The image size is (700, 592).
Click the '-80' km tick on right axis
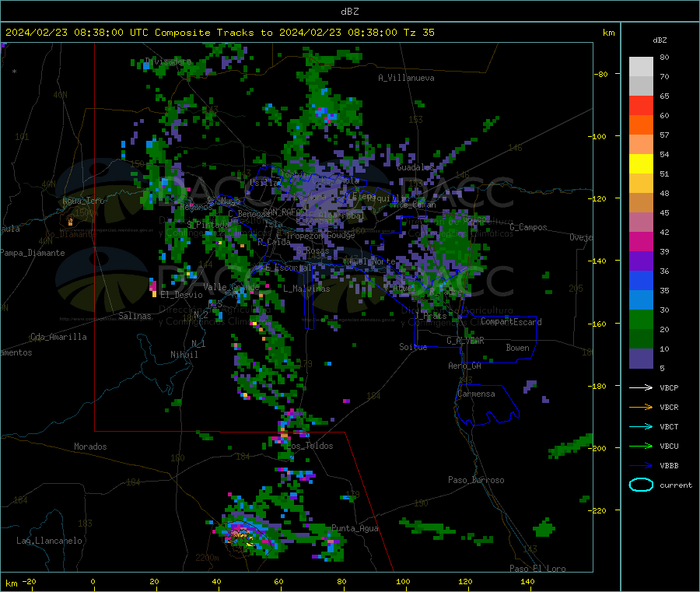(x=601, y=74)
